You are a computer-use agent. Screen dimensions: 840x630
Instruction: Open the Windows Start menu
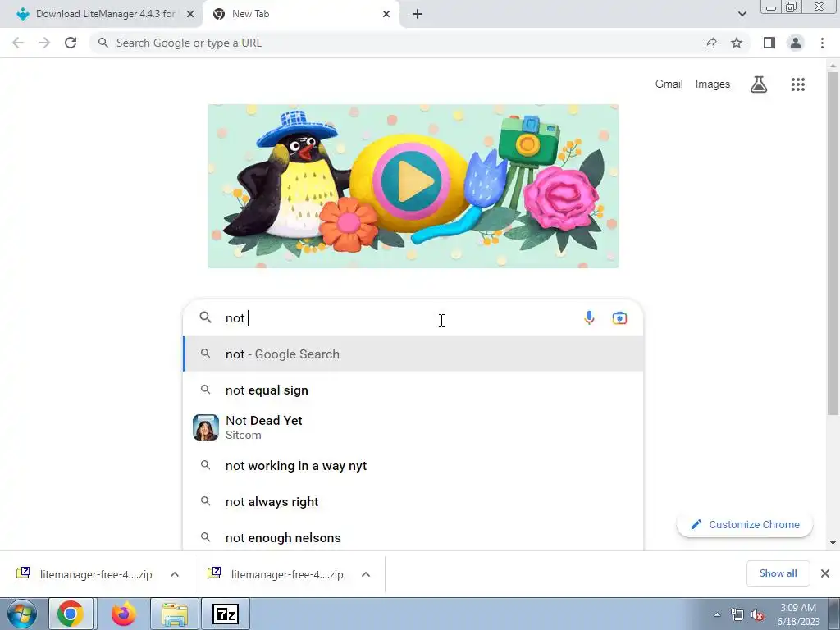[22, 614]
